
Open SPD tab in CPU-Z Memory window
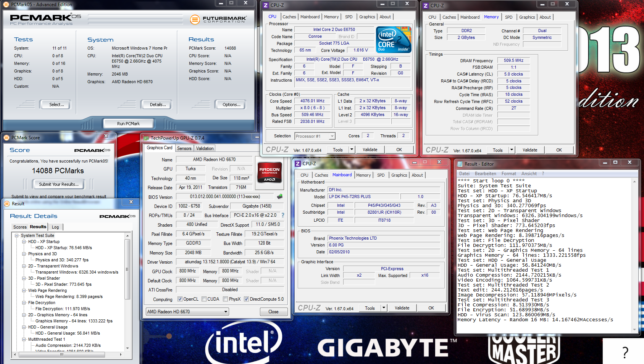click(x=508, y=17)
